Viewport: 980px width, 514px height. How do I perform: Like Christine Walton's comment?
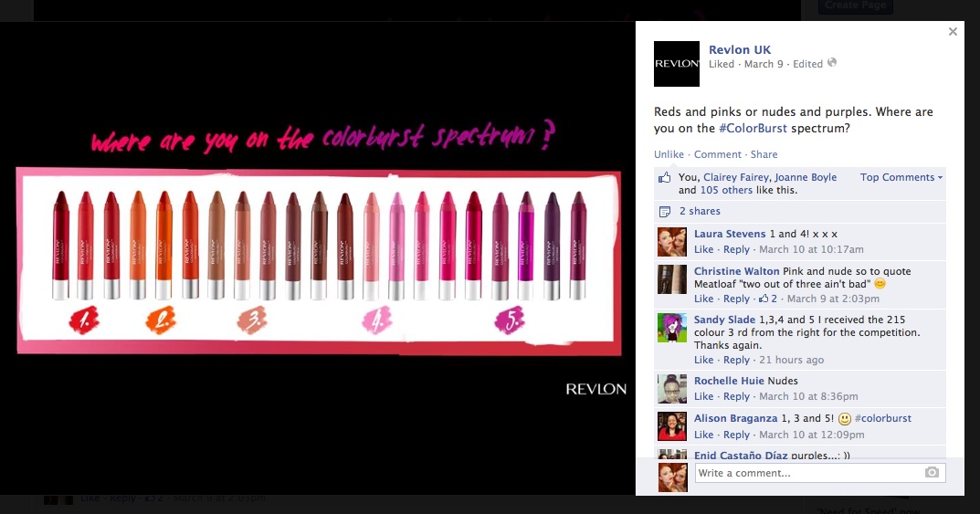click(x=703, y=299)
